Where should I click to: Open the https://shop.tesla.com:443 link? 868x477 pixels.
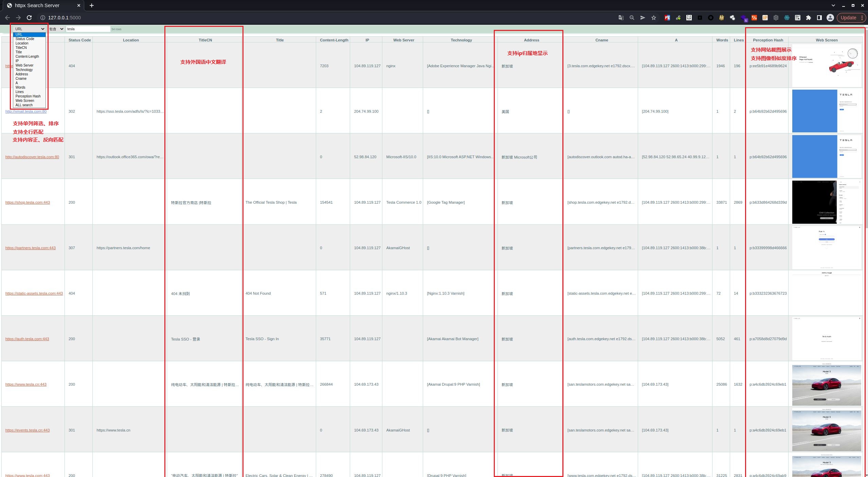point(28,202)
